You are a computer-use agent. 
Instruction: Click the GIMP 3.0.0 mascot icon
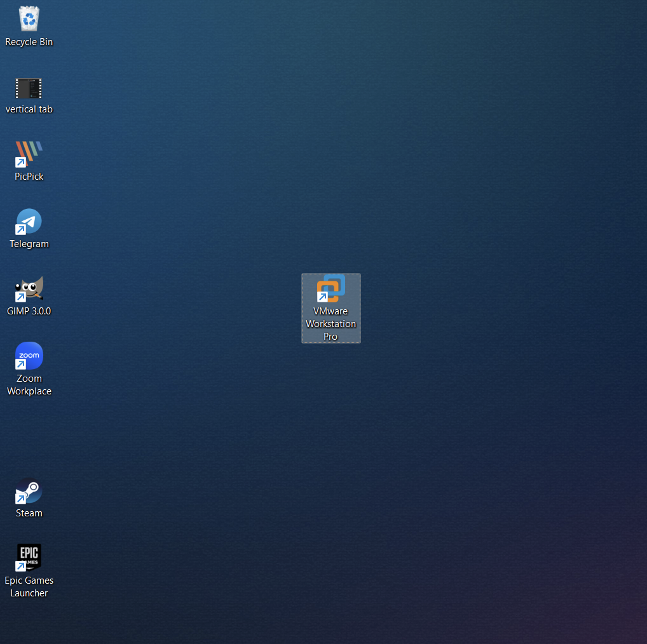(x=29, y=289)
